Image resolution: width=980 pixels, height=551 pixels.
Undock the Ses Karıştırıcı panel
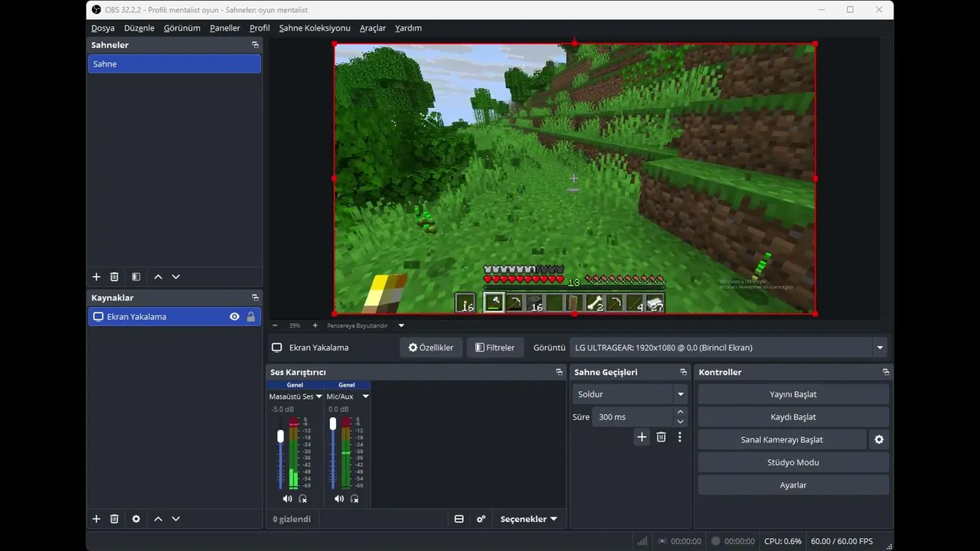tap(559, 372)
